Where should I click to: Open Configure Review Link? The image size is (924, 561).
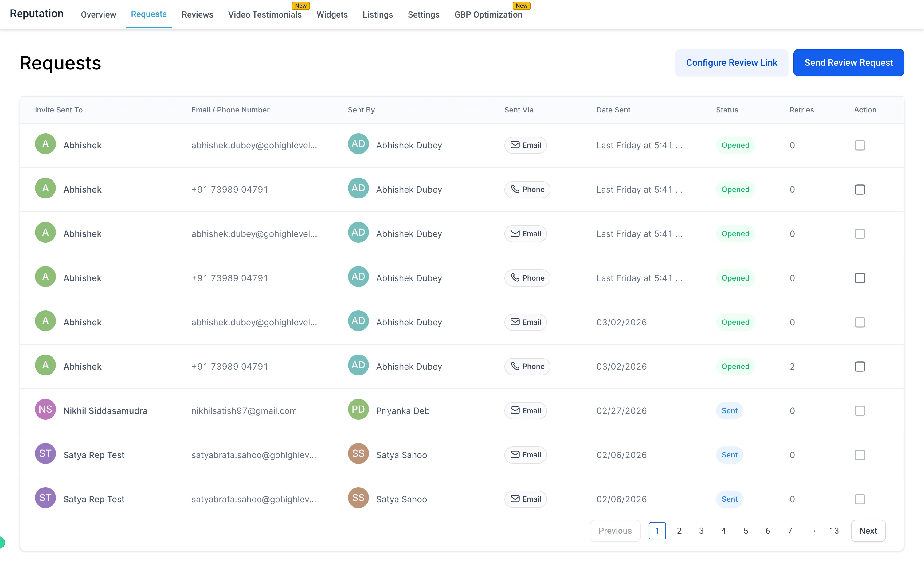pos(731,63)
